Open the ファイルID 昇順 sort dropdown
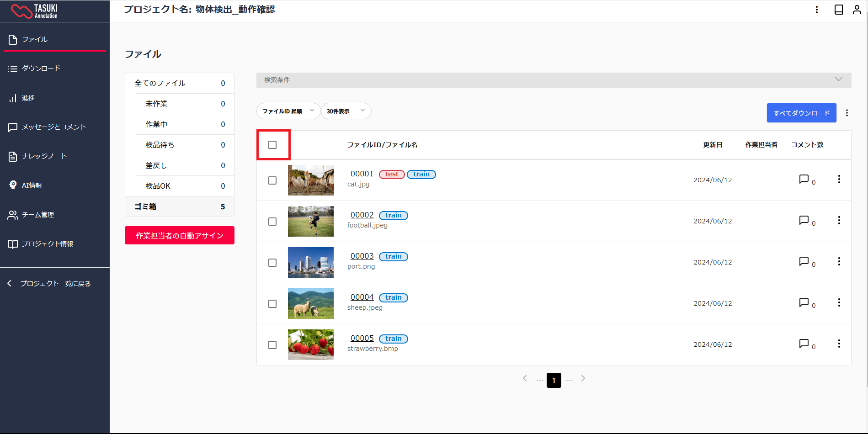The width and height of the screenshot is (868, 434). coord(288,111)
